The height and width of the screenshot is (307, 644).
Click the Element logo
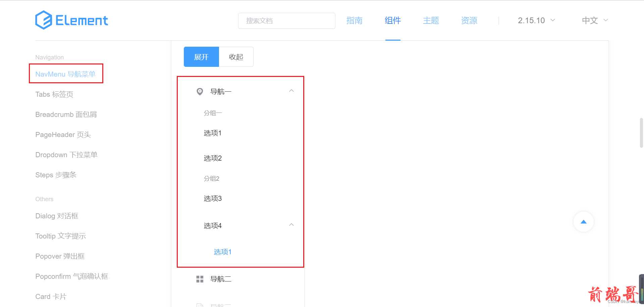71,20
